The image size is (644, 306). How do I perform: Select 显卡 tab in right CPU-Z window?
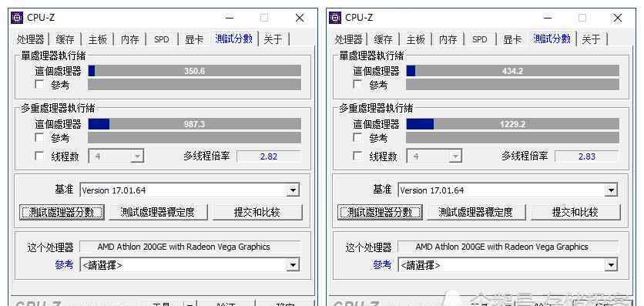(x=512, y=39)
